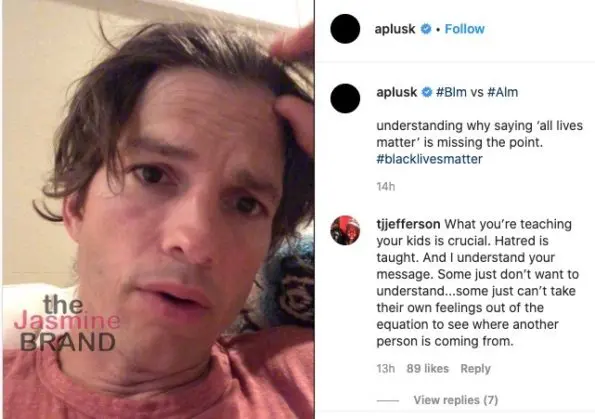This screenshot has width=595, height=419.
Task: Click the Jasmine BRAND watermark logo
Action: 68,323
